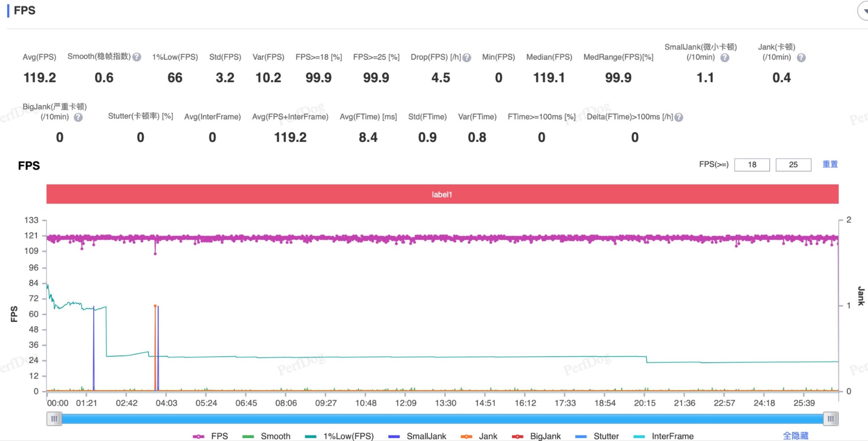This screenshot has width=868, height=441.
Task: Toggle Smooth series in chart legend
Action: click(267, 436)
